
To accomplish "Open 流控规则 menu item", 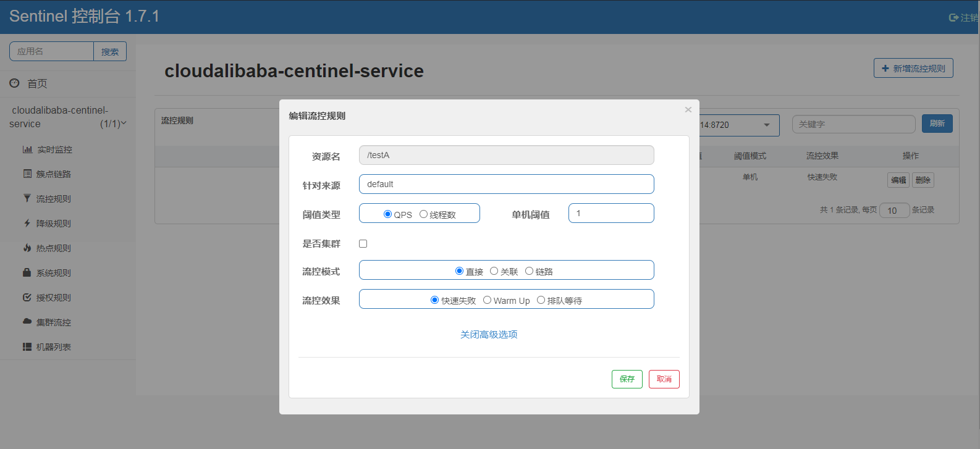I will click(x=54, y=199).
